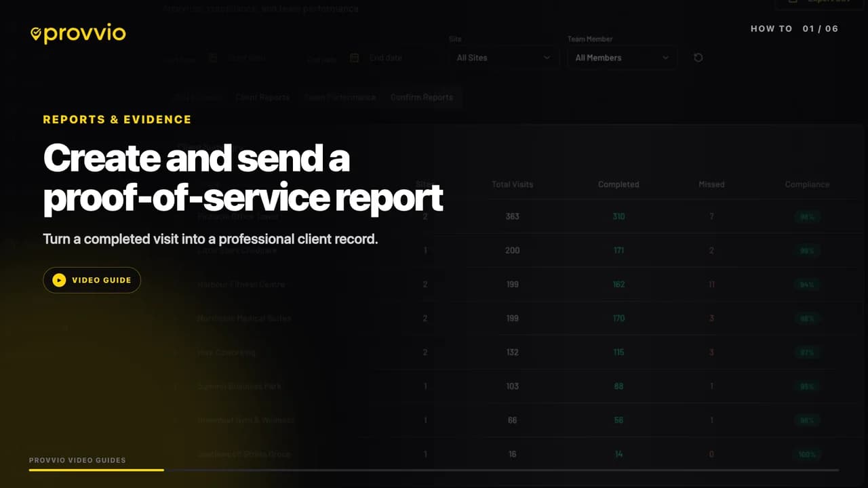Click the refresh filters icon beside All Members
The width and height of the screenshot is (868, 488).
pos(698,58)
